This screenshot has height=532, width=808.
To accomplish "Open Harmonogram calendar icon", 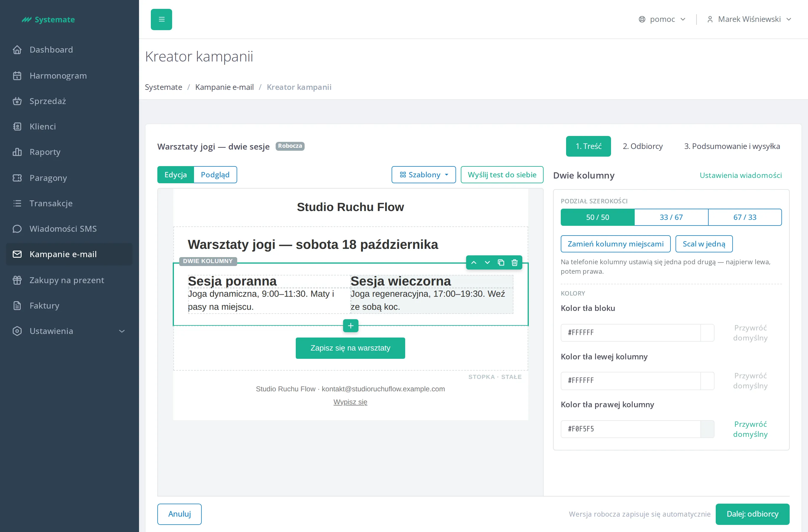I will [17, 76].
